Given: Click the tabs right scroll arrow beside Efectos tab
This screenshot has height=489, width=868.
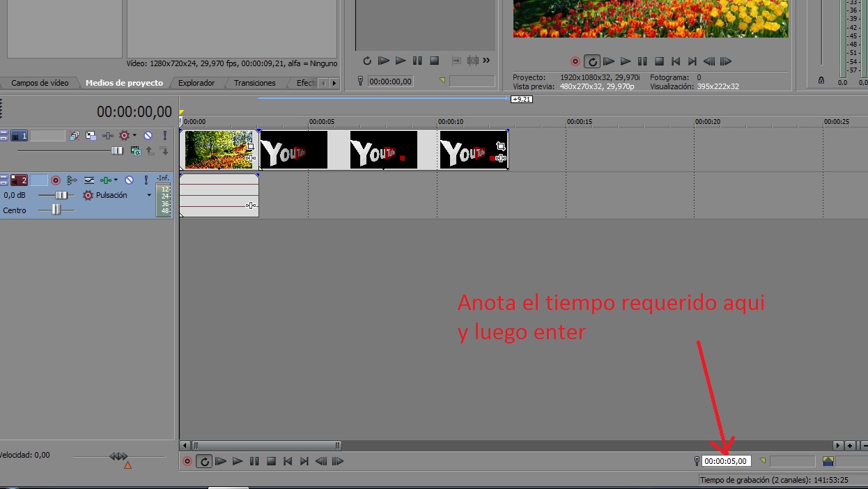Looking at the screenshot, I should [x=334, y=83].
